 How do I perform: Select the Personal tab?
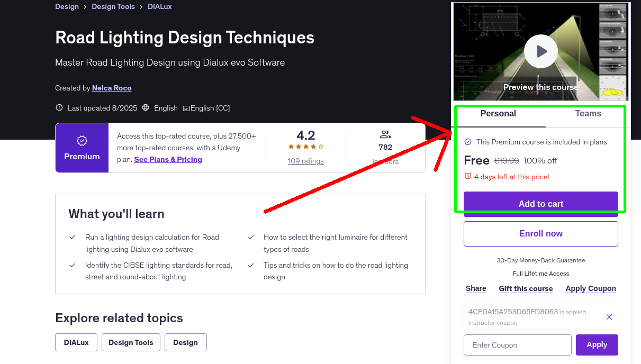pos(498,114)
